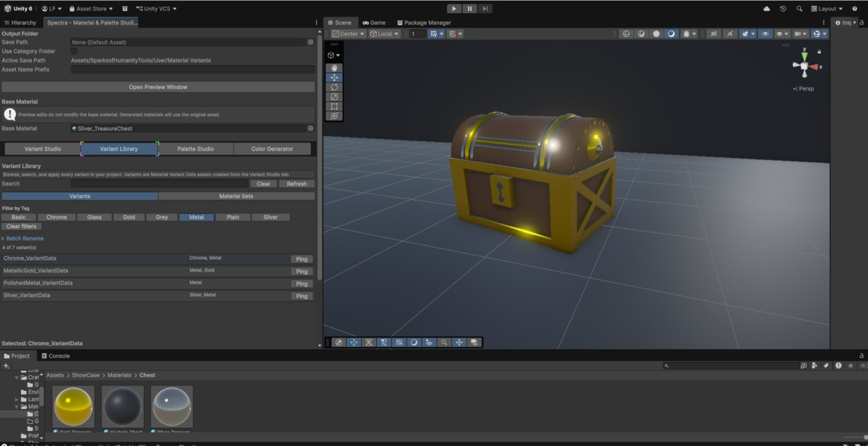Viewport: 868px width, 446px height.
Task: Open the LF account dropdown
Action: [51, 9]
